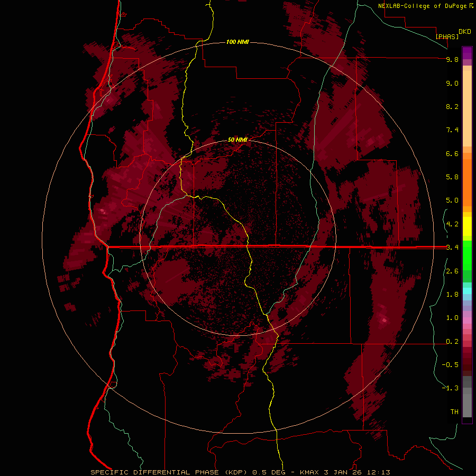Click the 3.4 legend value
This screenshot has height=476, width=476.
(x=452, y=248)
